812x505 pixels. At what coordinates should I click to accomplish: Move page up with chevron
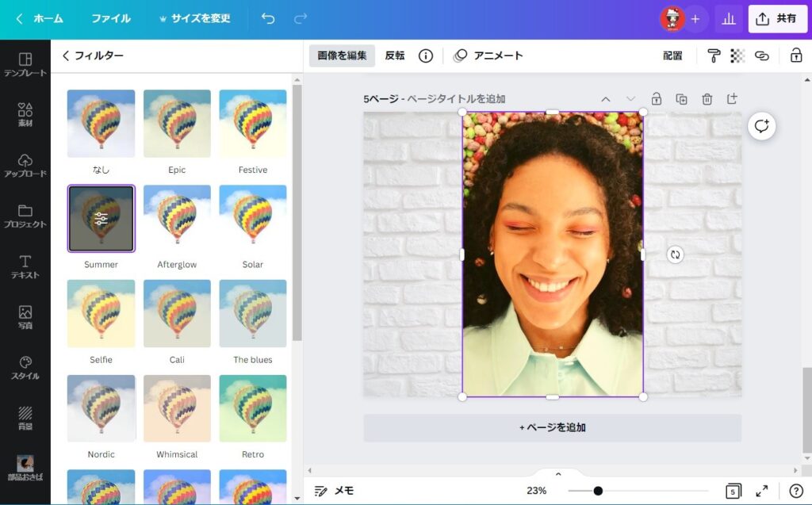[x=605, y=99]
